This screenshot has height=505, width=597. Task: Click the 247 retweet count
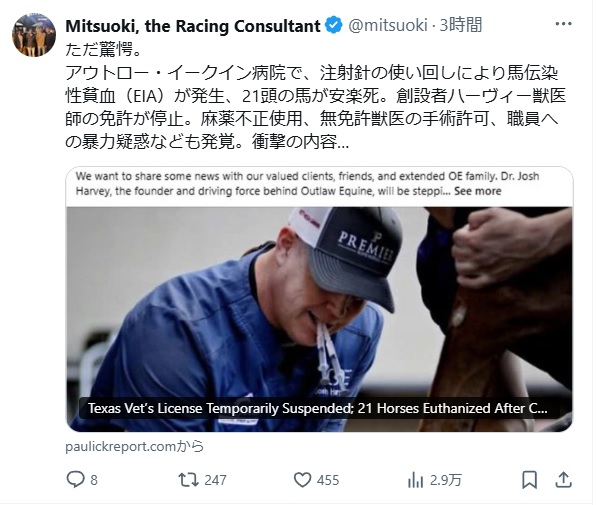tap(215, 480)
